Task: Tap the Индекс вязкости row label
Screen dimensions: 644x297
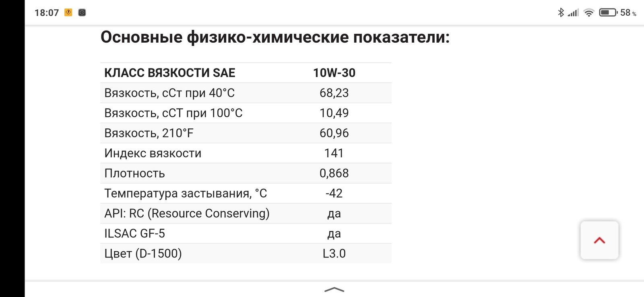Action: tap(153, 153)
